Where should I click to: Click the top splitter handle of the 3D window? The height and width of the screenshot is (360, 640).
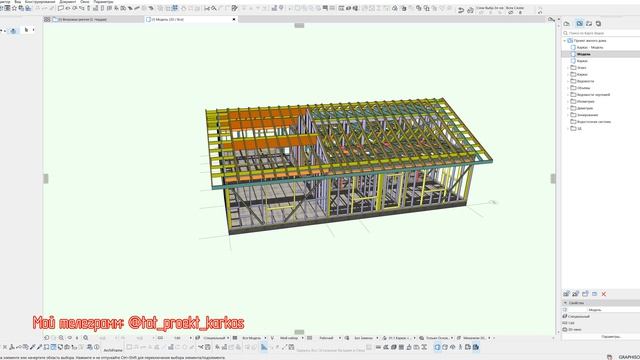(299, 25)
